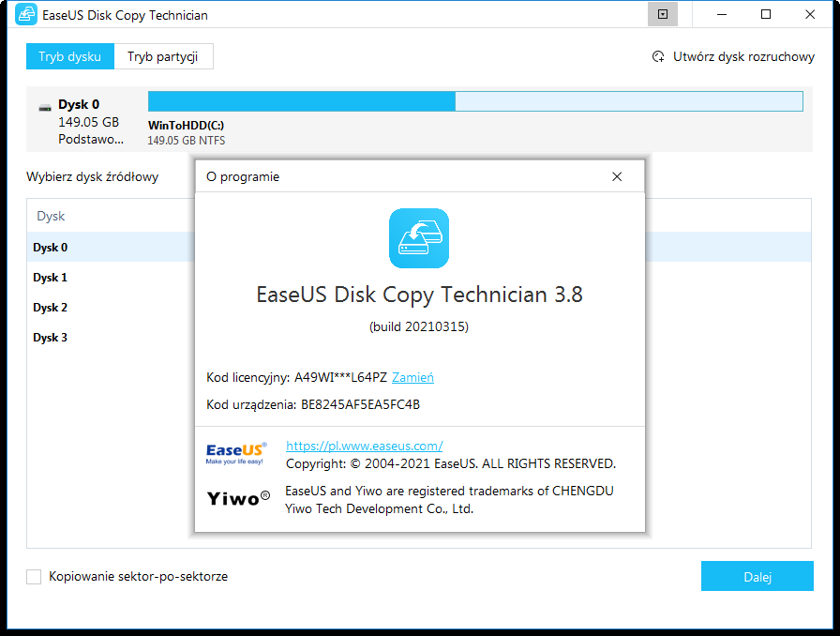Viewport: 840px width, 636px height.
Task: Click the Wybierz dysk źródłowy label
Action: tap(92, 177)
